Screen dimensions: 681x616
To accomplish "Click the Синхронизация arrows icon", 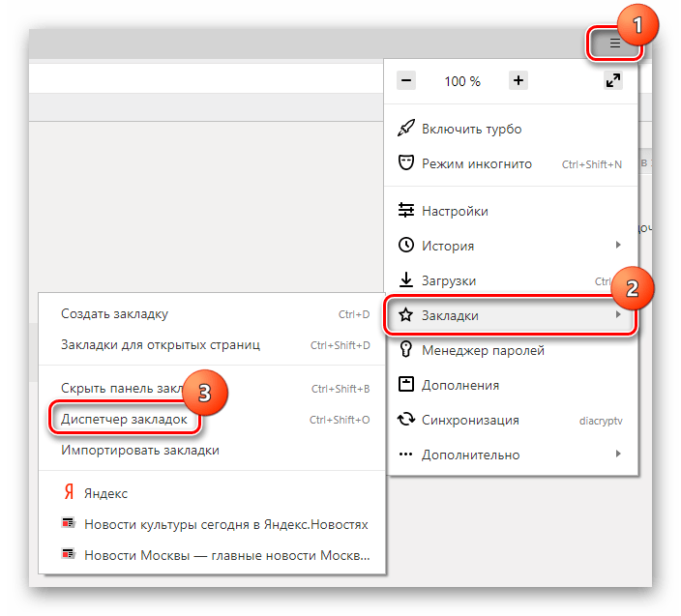I will [406, 420].
